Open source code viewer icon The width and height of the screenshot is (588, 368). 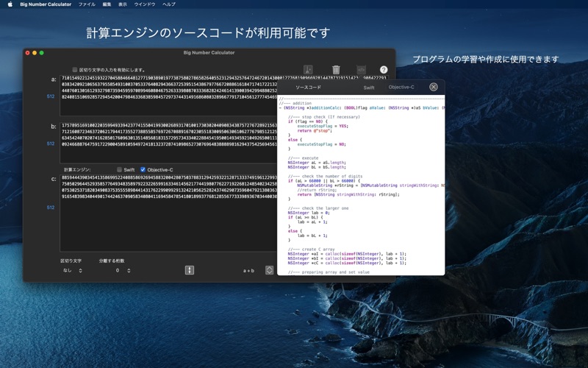coord(361,70)
